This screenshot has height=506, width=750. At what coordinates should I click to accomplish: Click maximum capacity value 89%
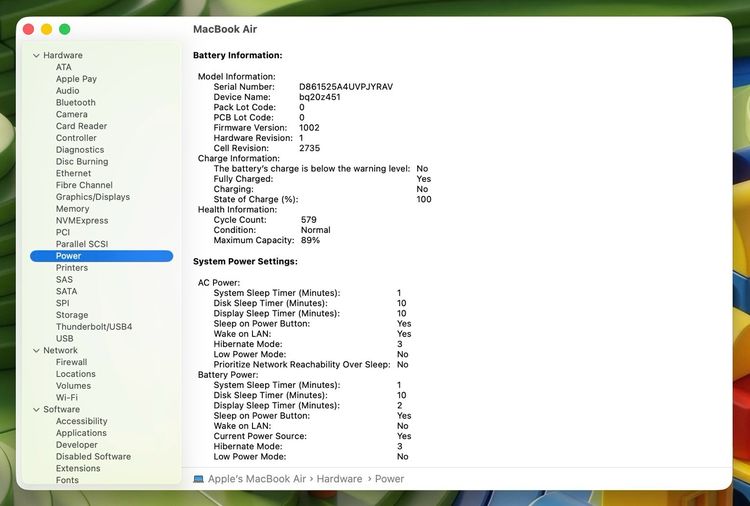coord(310,241)
